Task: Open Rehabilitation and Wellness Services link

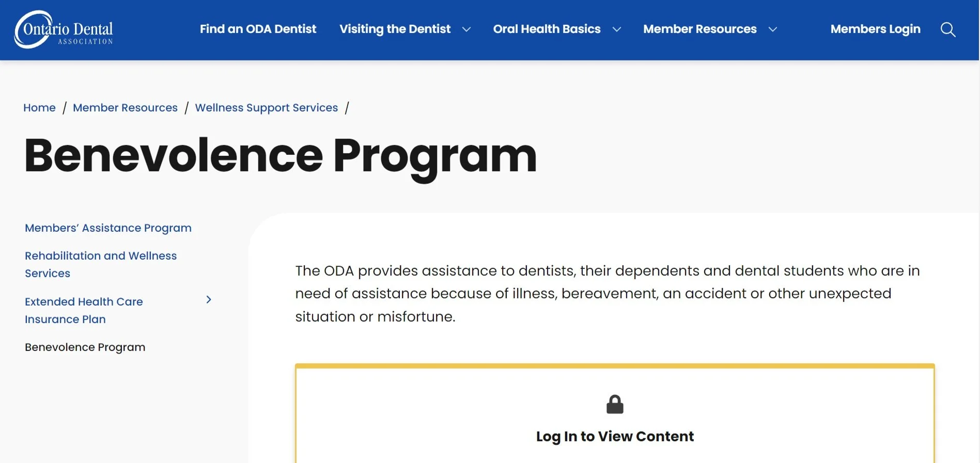Action: coord(101,264)
